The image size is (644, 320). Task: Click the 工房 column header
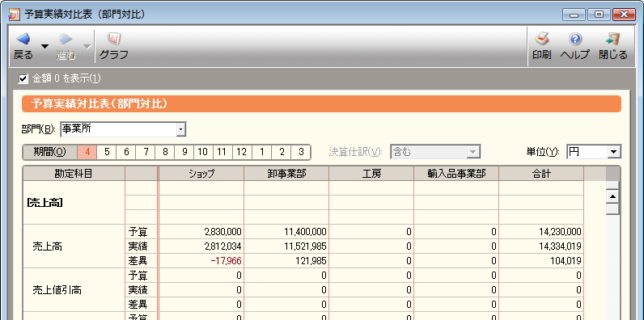click(371, 174)
